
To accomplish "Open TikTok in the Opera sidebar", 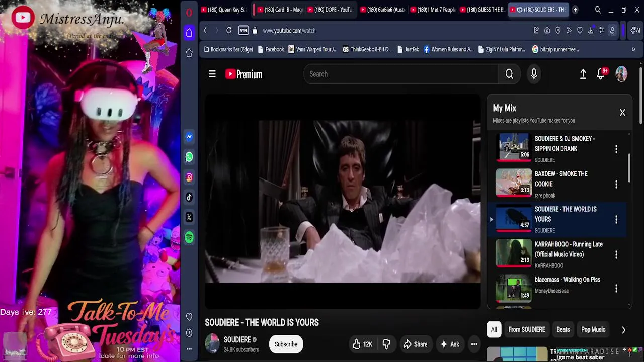I will click(189, 197).
